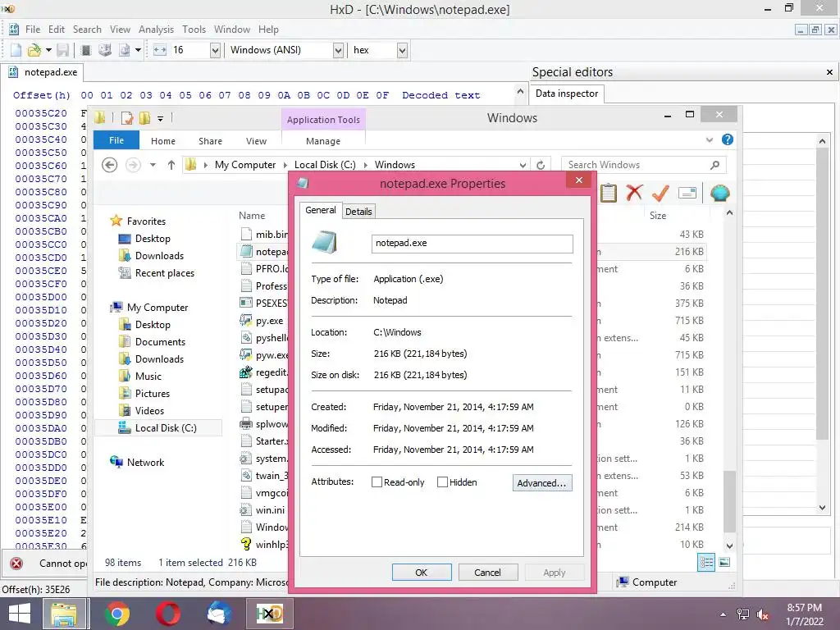Click the blue shell icon in Explorer toolbar
Image resolution: width=840 pixels, height=630 pixels.
click(x=720, y=193)
